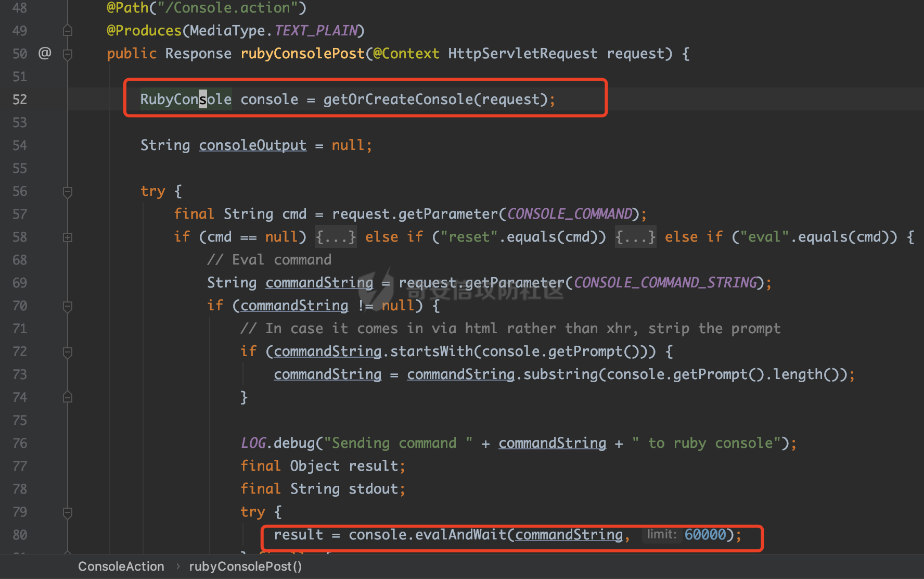924x579 pixels.
Task: Click the CONSOLE_COMMAND_STRING constant on line 69
Action: click(665, 283)
